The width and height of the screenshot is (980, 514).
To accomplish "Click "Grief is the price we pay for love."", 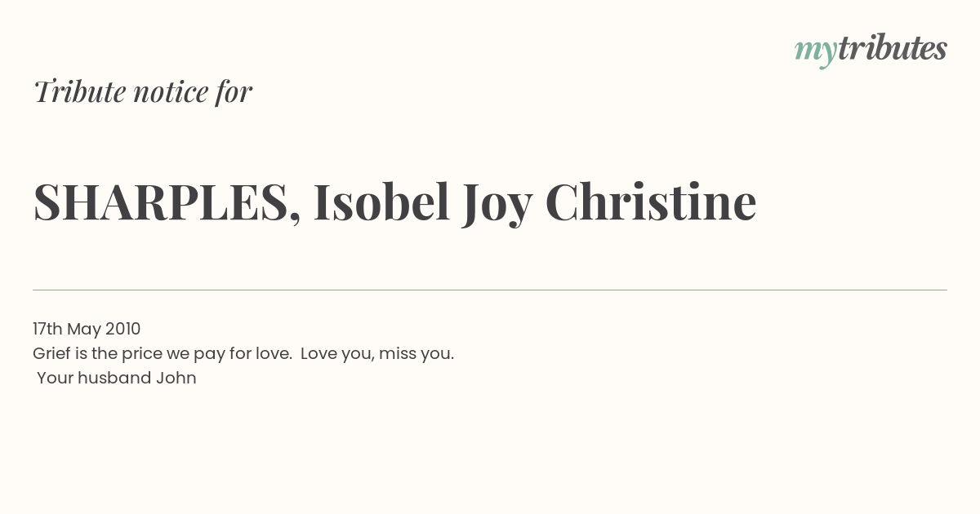I will coord(163,354).
